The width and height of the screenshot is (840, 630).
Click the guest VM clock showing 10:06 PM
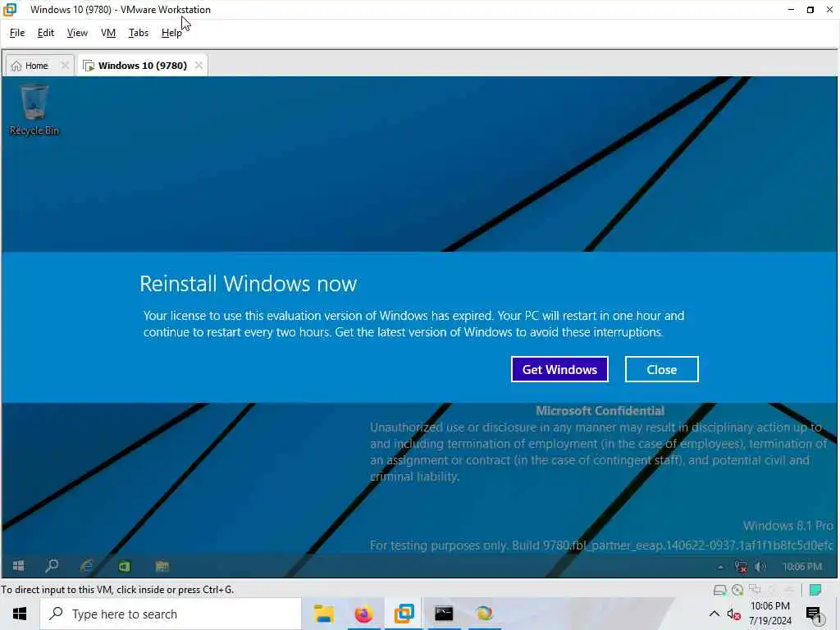802,566
